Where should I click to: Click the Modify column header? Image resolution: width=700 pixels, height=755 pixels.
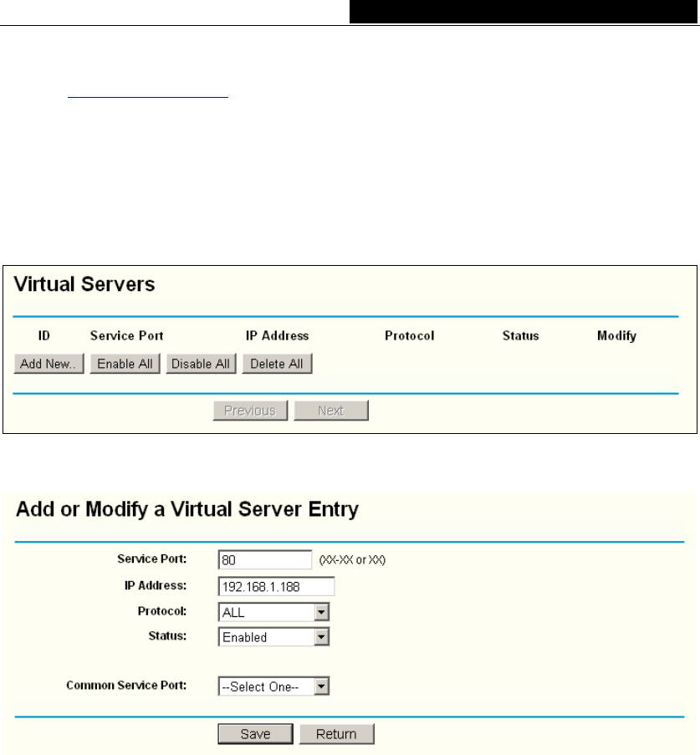click(x=616, y=336)
